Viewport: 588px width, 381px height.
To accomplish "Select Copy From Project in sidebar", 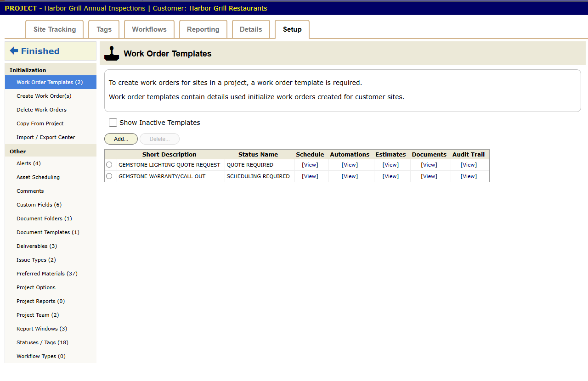I will point(51,123).
